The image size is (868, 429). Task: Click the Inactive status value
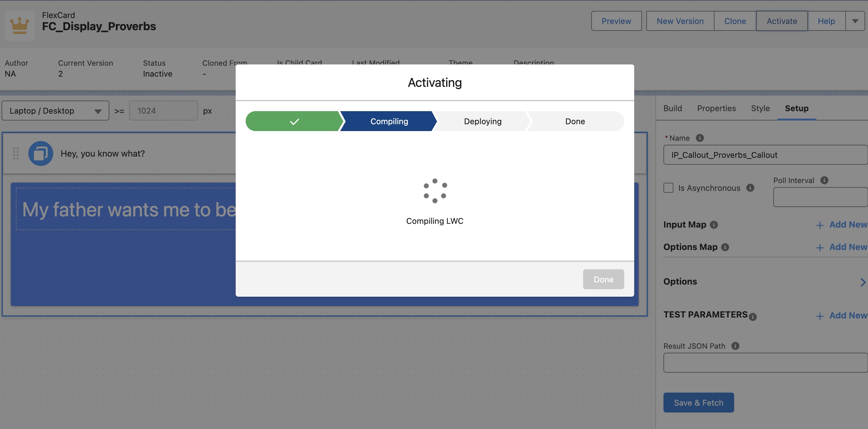point(157,74)
